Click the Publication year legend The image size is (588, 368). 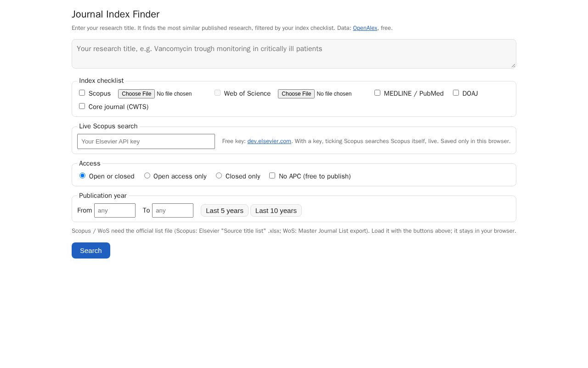[103, 195]
